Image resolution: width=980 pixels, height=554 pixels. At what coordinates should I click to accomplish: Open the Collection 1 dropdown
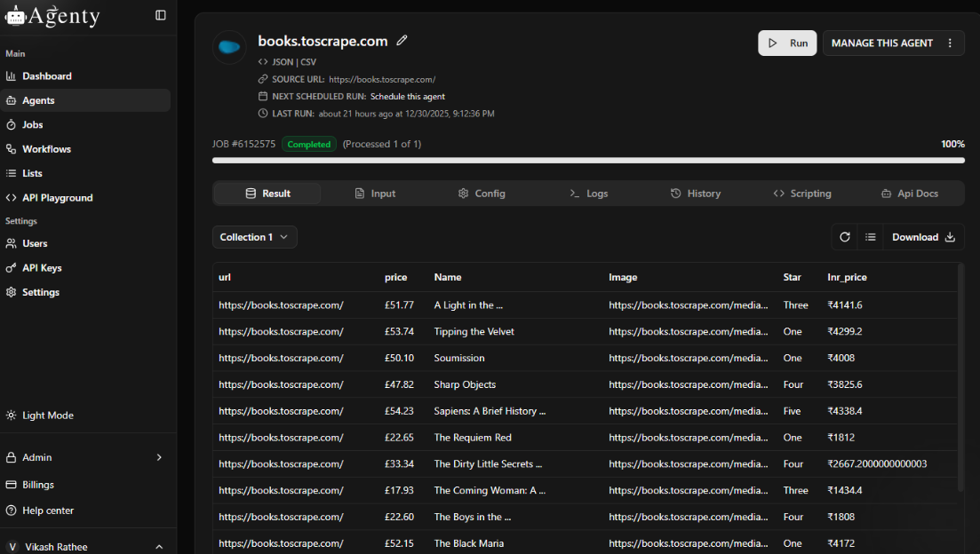click(x=254, y=237)
